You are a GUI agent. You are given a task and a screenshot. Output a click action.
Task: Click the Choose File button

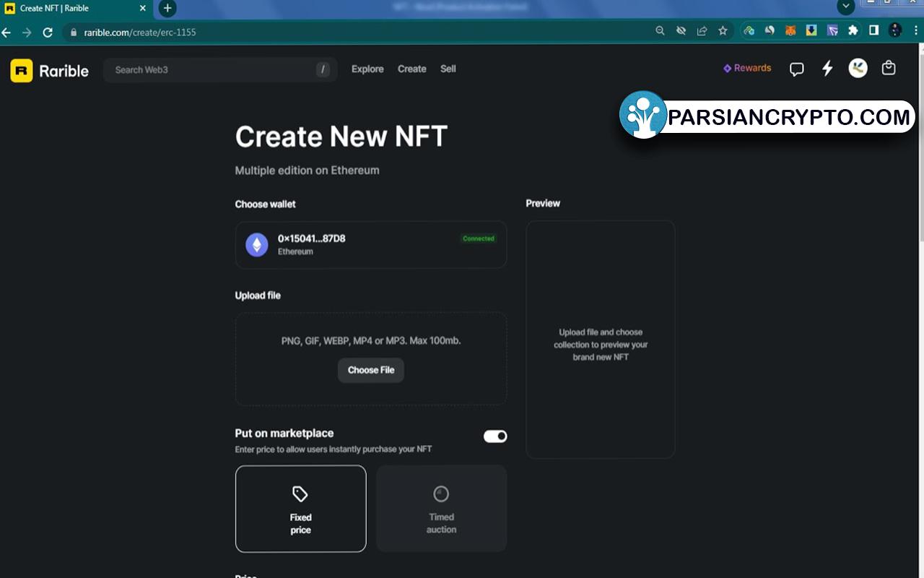point(371,370)
